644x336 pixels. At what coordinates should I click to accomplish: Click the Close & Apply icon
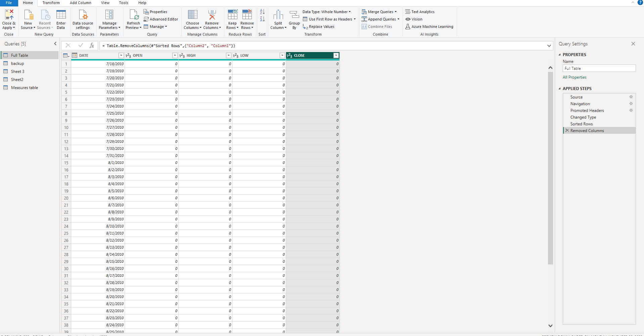(9, 15)
